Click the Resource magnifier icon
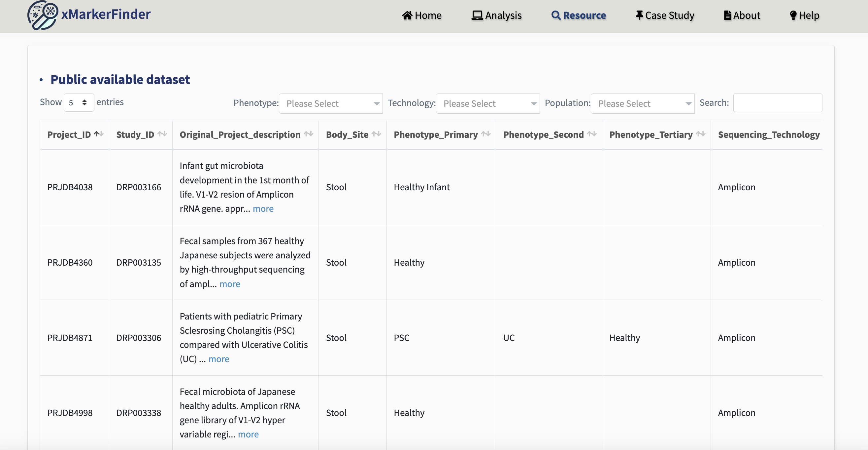This screenshot has height=450, width=868. [x=556, y=16]
